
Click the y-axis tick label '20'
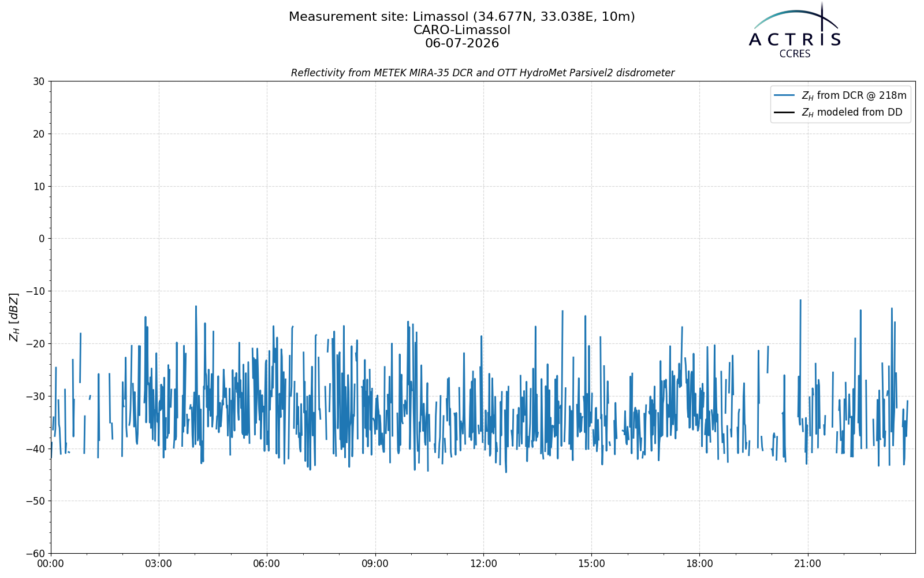pyautogui.click(x=39, y=134)
